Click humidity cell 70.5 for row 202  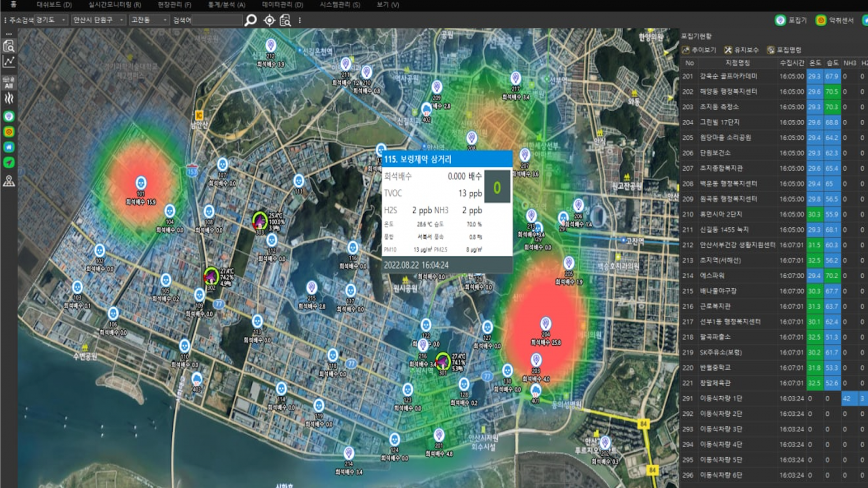pyautogui.click(x=832, y=92)
